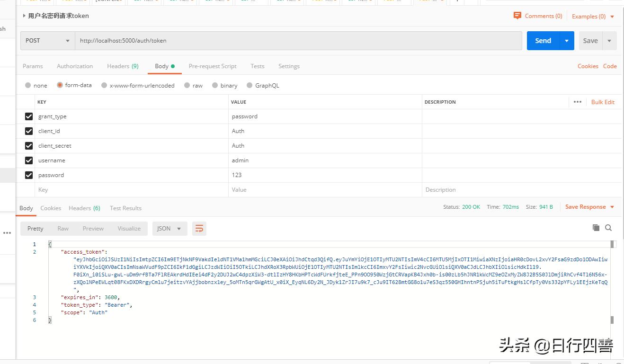
Task: Click the Send button
Action: click(543, 41)
